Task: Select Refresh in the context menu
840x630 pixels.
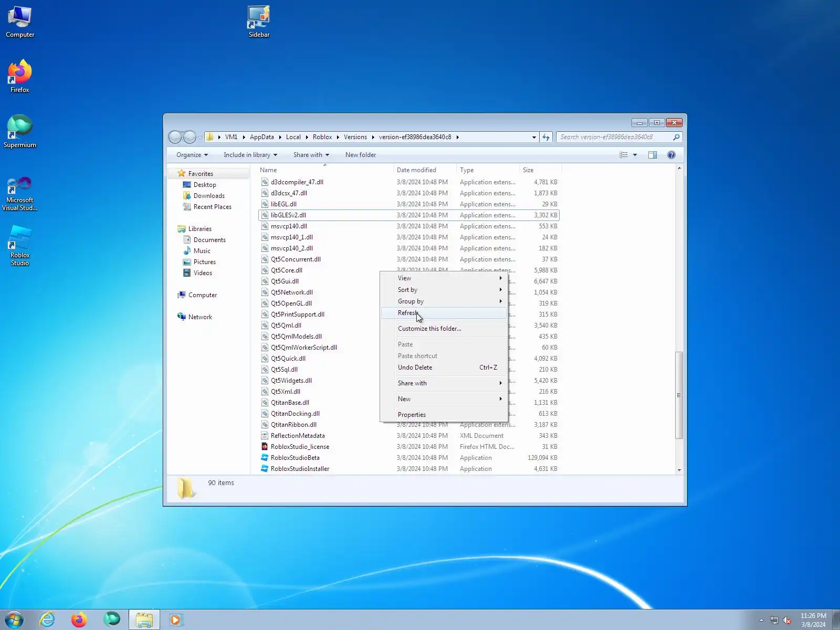Action: [x=444, y=313]
